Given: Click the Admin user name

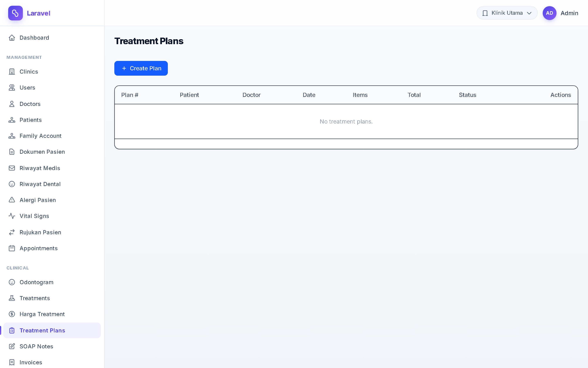Looking at the screenshot, I should click(569, 13).
